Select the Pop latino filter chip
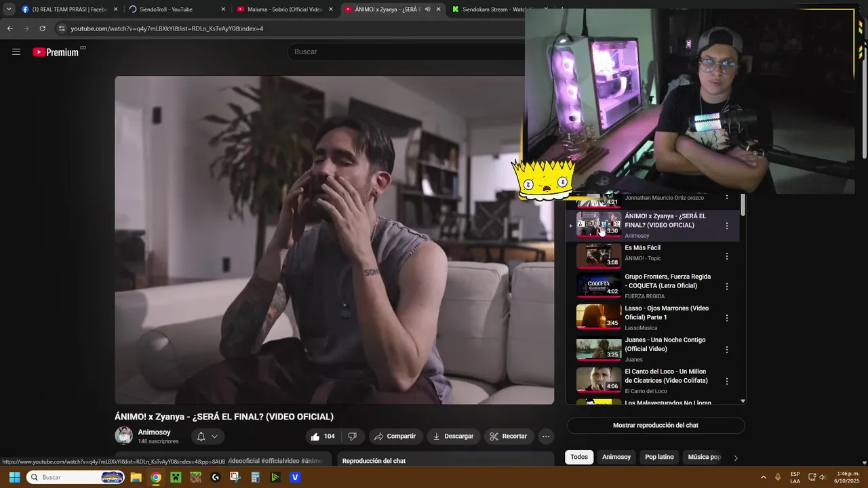Image resolution: width=868 pixels, height=488 pixels. [659, 457]
